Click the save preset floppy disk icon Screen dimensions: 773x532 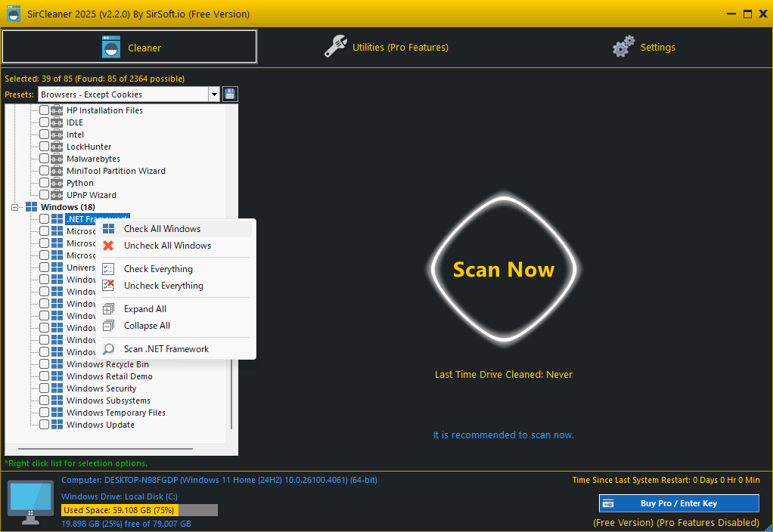230,94
